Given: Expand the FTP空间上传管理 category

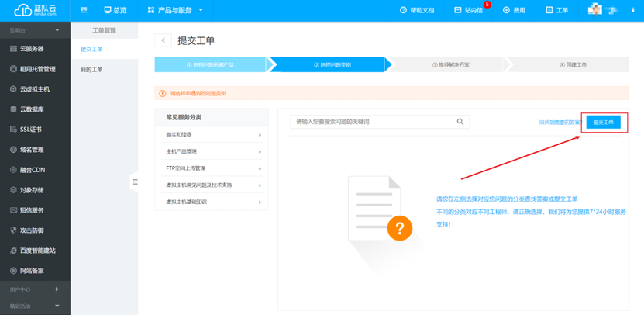Looking at the screenshot, I should 212,168.
